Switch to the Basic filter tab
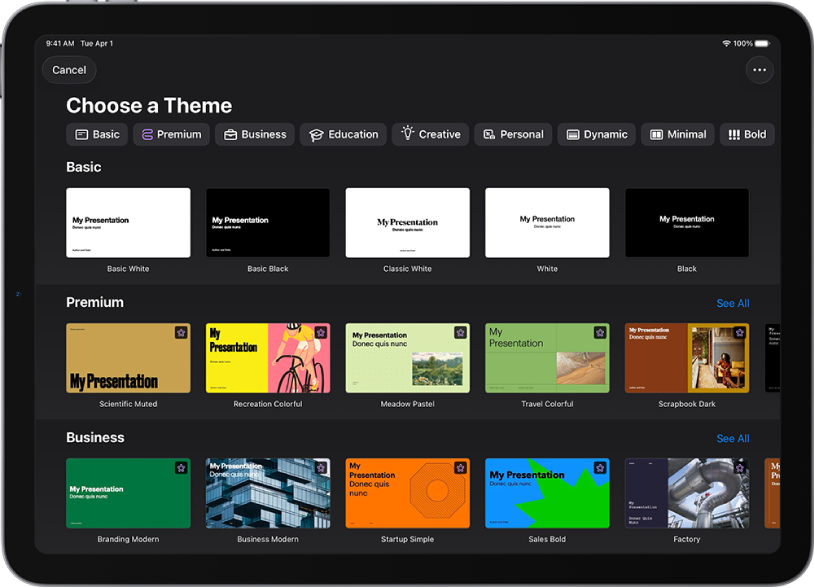 pyautogui.click(x=96, y=134)
